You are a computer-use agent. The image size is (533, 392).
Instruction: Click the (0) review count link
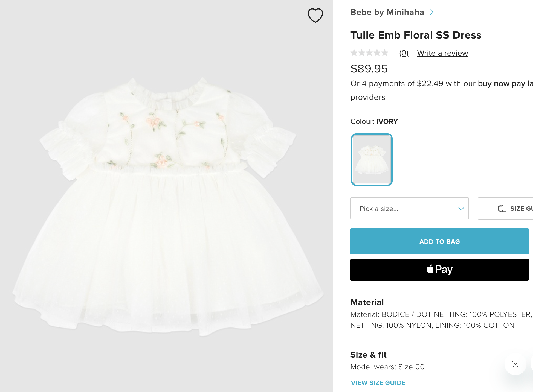[404, 53]
